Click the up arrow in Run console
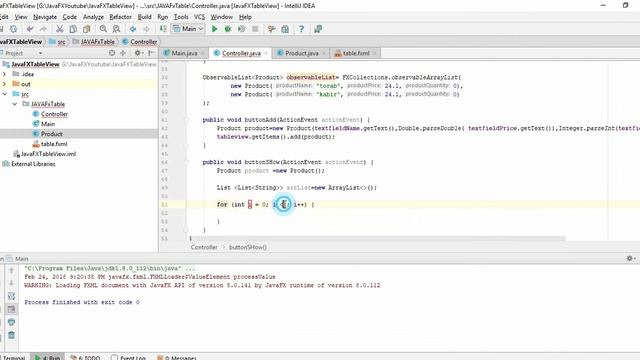This screenshot has height=360, width=640. tap(11, 270)
